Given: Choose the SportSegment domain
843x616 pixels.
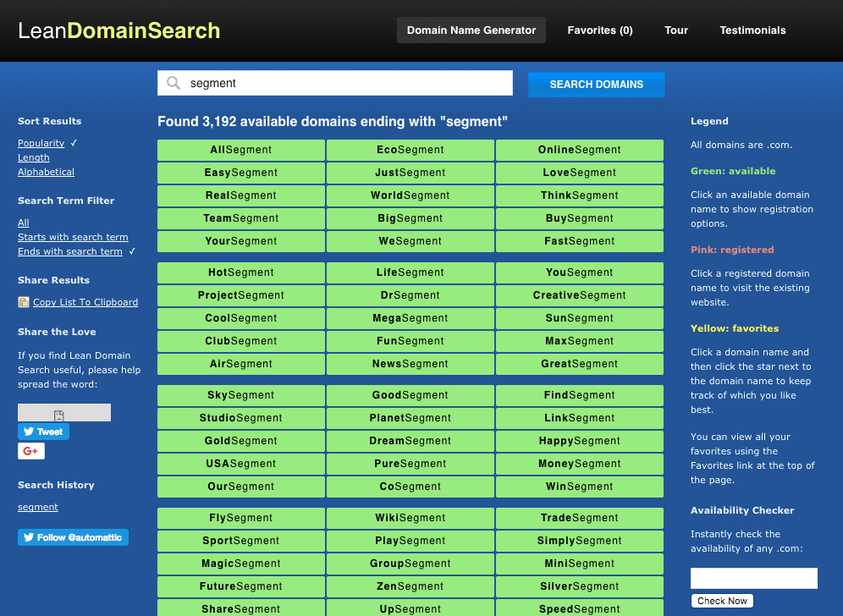Looking at the screenshot, I should [241, 542].
